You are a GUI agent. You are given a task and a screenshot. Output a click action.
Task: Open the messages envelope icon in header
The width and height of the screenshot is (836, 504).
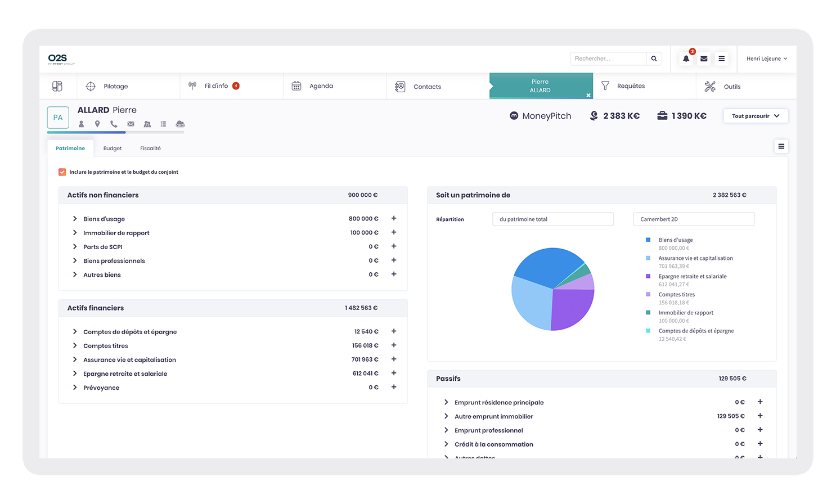(x=704, y=58)
